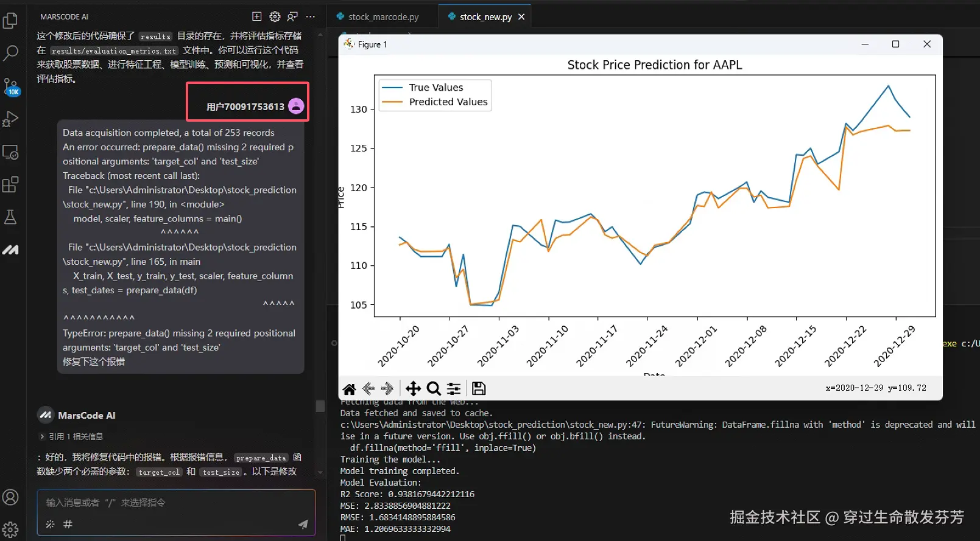Image resolution: width=980 pixels, height=541 pixels.
Task: Send the chat message with the paper plane
Action: (x=303, y=524)
